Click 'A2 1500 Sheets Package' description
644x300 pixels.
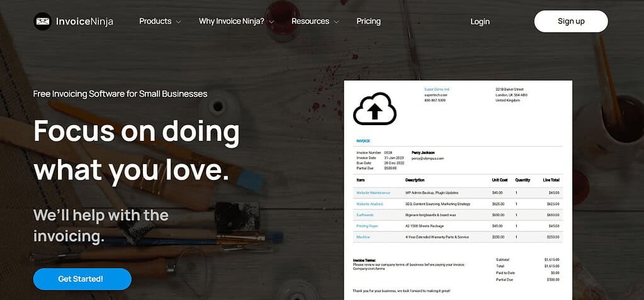(x=424, y=226)
